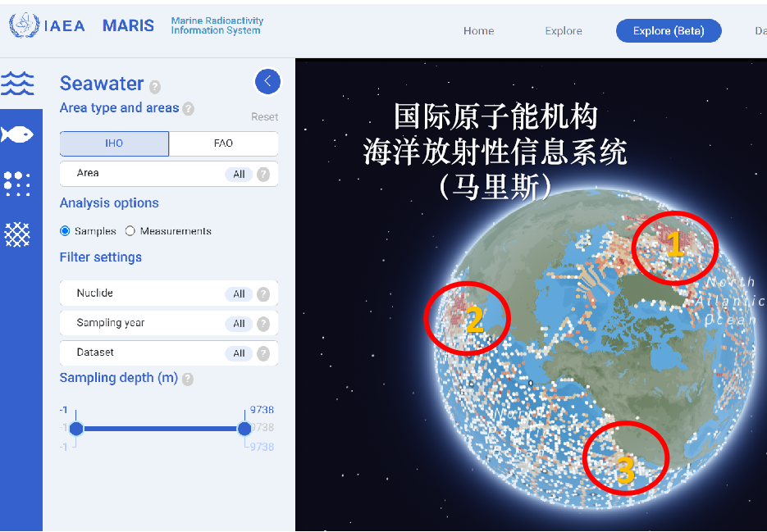Click the MARIS title link

click(x=128, y=25)
